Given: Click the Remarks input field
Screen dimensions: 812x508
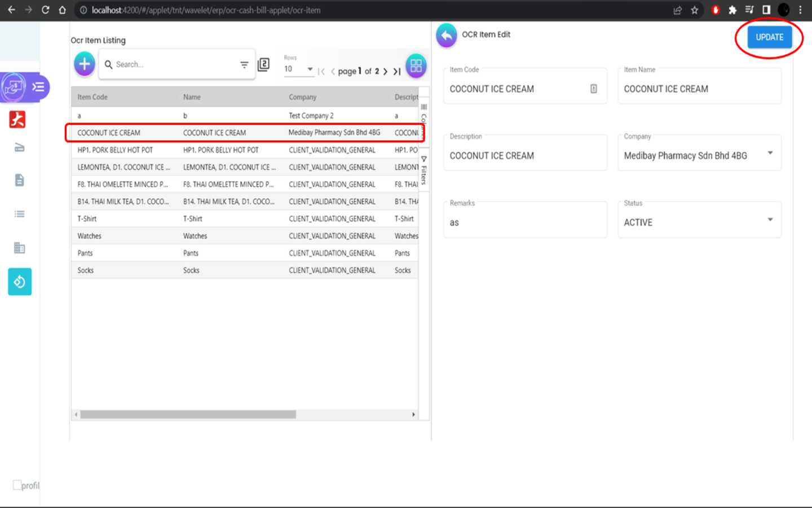Looking at the screenshot, I should click(x=524, y=222).
